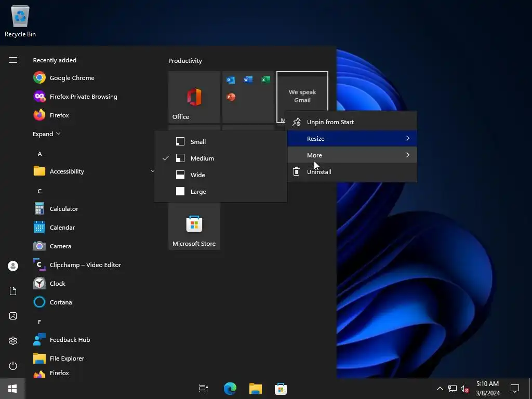
Task: Click the network status tray icon
Action: point(453,389)
